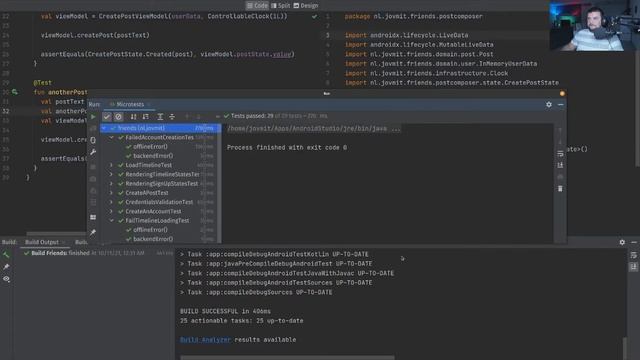
Task: Click the toggle auto-test icon in Run sidebar
Action: click(93, 140)
